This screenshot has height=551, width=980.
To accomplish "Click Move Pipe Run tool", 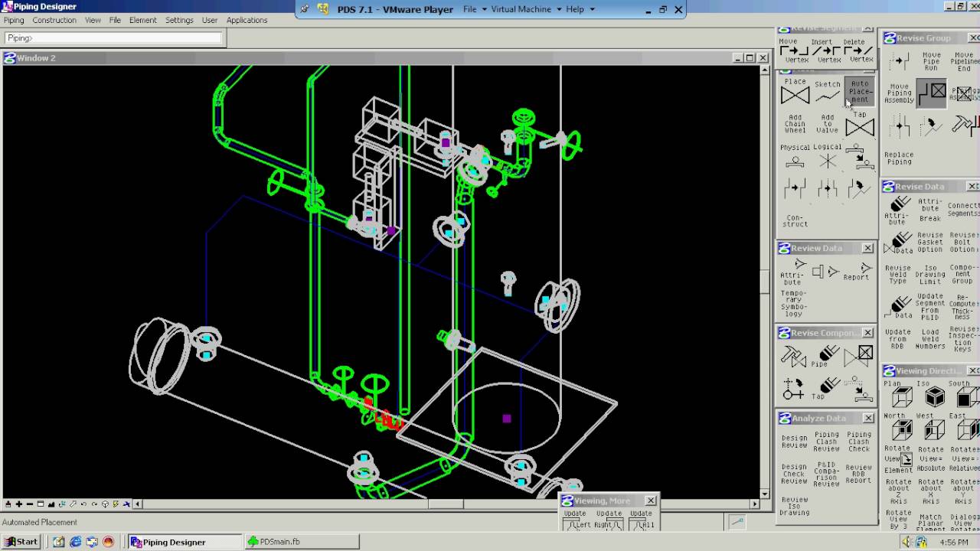I will click(x=931, y=60).
